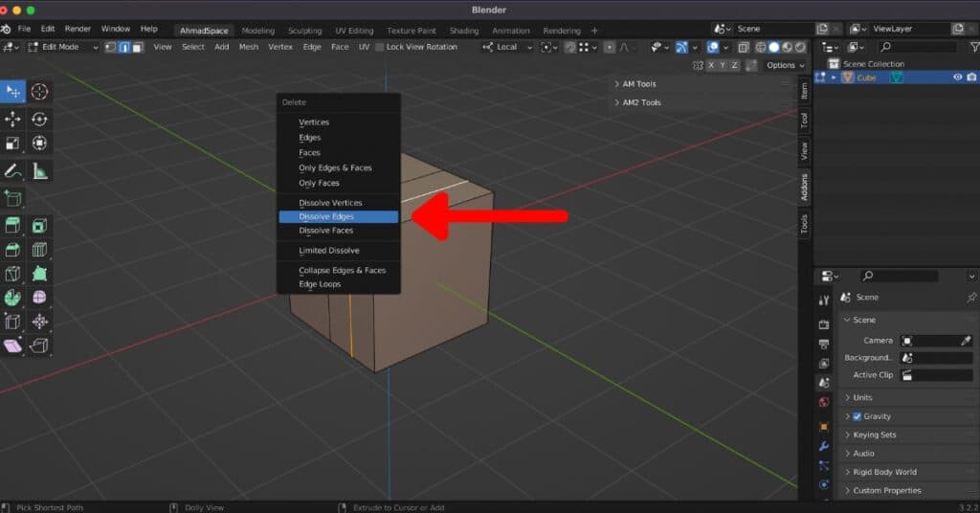Image resolution: width=980 pixels, height=513 pixels.
Task: Expand the Units section
Action: pyautogui.click(x=861, y=397)
